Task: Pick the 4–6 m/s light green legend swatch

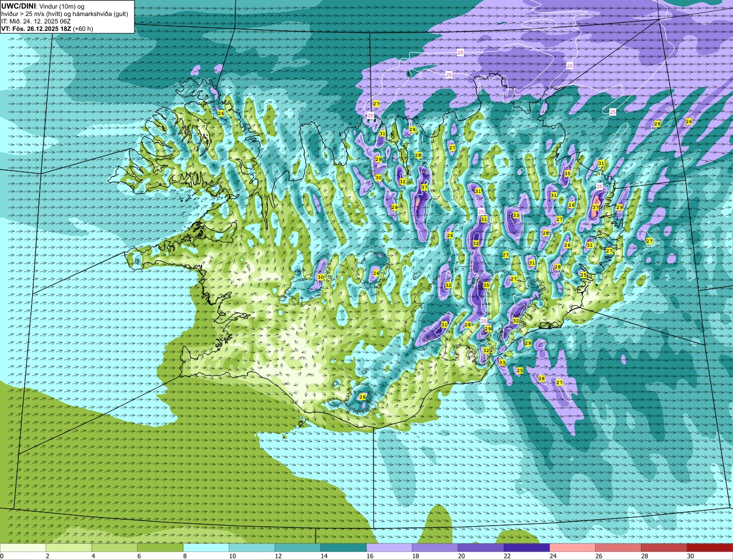Action: click(115, 548)
